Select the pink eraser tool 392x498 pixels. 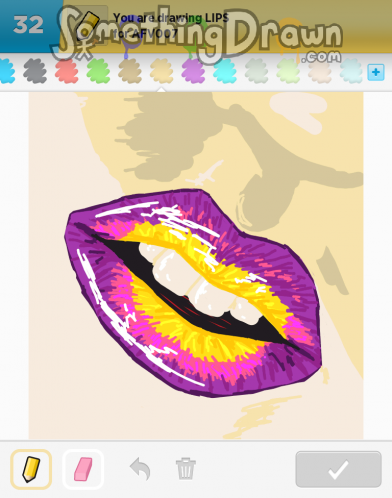(83, 469)
